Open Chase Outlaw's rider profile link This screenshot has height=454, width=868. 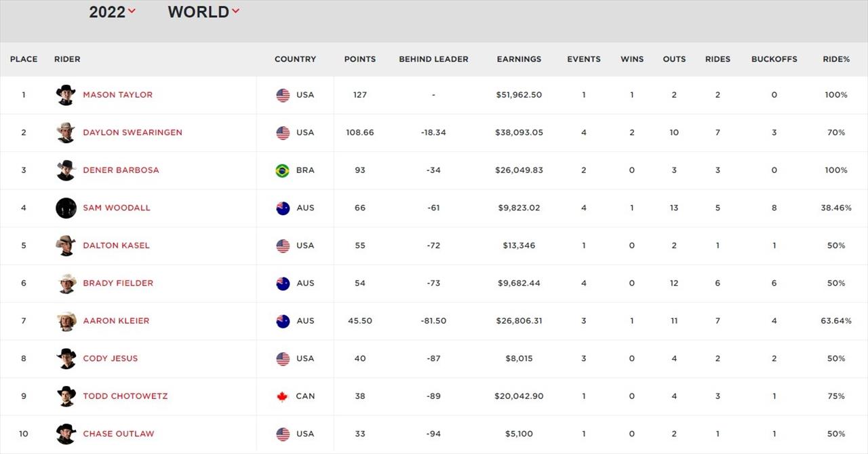pyautogui.click(x=119, y=434)
